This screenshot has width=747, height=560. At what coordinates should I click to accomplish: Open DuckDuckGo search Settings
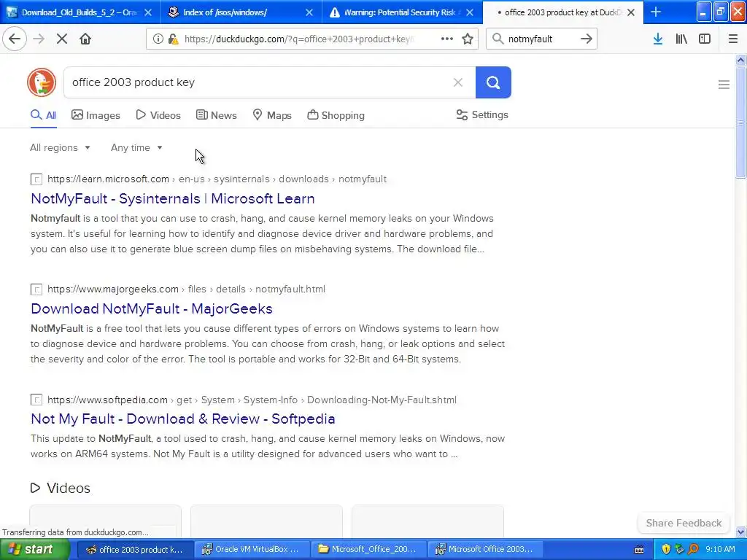coord(482,114)
